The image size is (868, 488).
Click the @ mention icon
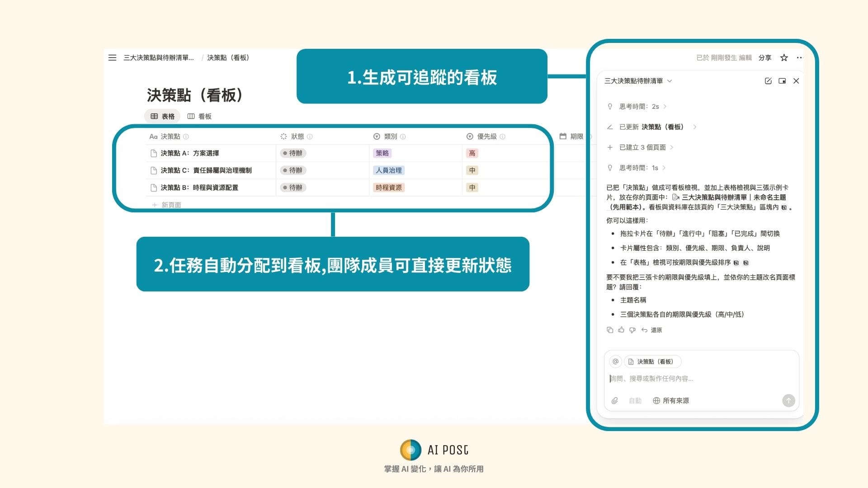click(615, 361)
